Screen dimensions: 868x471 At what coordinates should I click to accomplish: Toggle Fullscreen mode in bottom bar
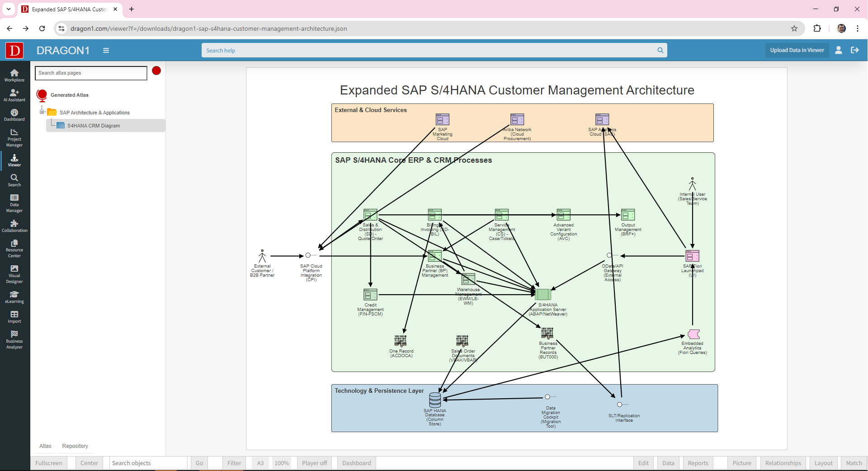(49, 463)
